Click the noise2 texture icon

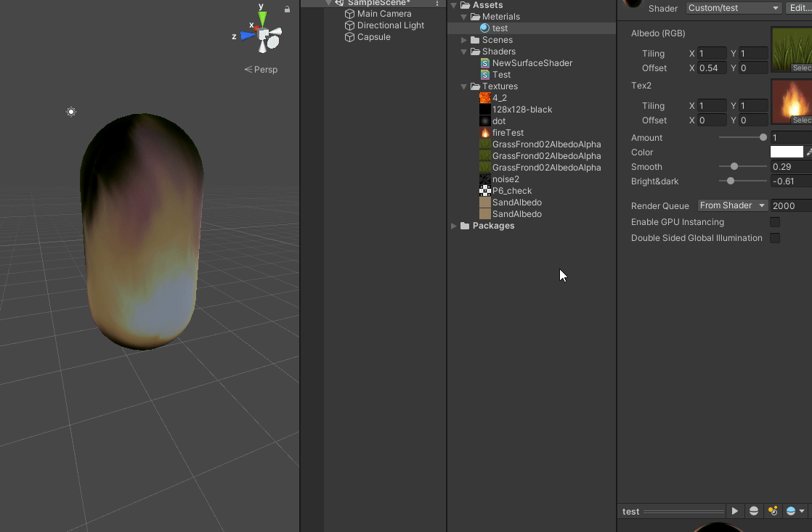click(x=484, y=179)
